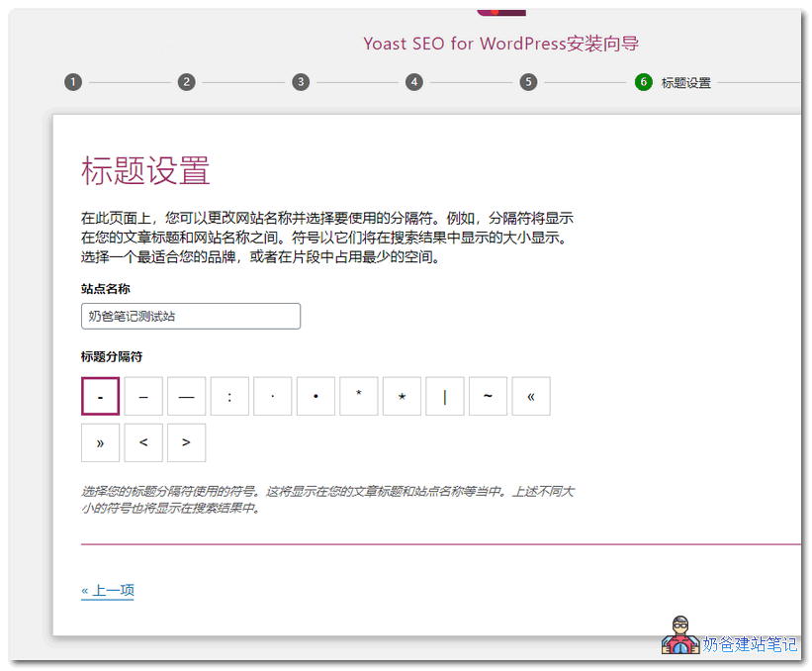Choose the asterisk separator symbol
The image size is (812, 671).
click(359, 396)
